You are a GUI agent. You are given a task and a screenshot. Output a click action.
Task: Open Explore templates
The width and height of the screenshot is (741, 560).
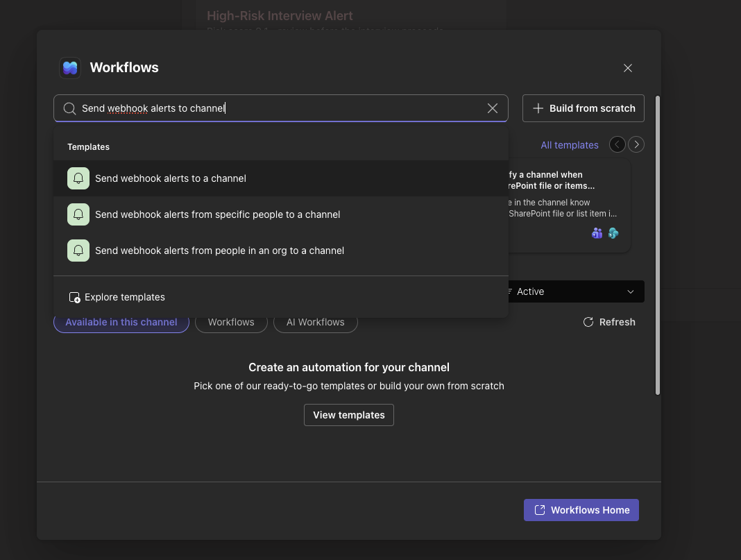pyautogui.click(x=117, y=297)
